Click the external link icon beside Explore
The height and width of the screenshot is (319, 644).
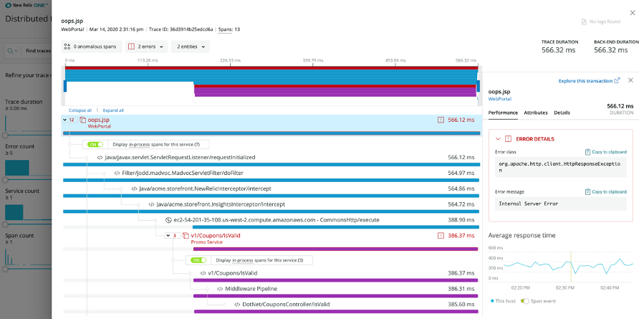point(617,80)
